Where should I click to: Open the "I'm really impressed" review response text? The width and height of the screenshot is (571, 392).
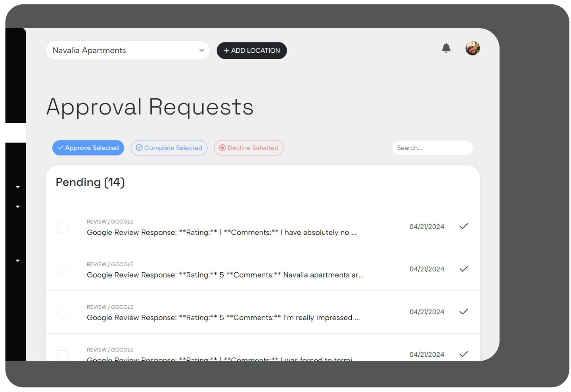(223, 318)
